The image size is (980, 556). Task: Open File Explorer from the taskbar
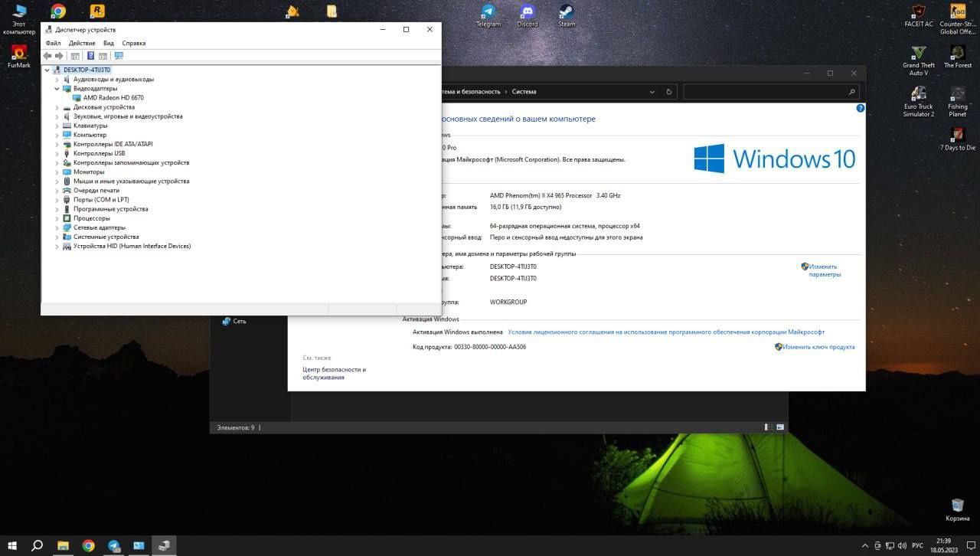coord(64,546)
